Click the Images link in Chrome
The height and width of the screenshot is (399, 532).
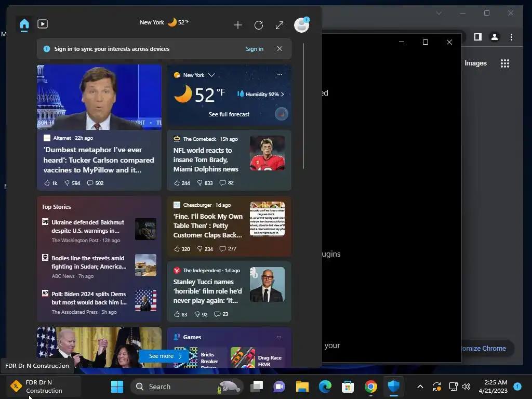[475, 63]
